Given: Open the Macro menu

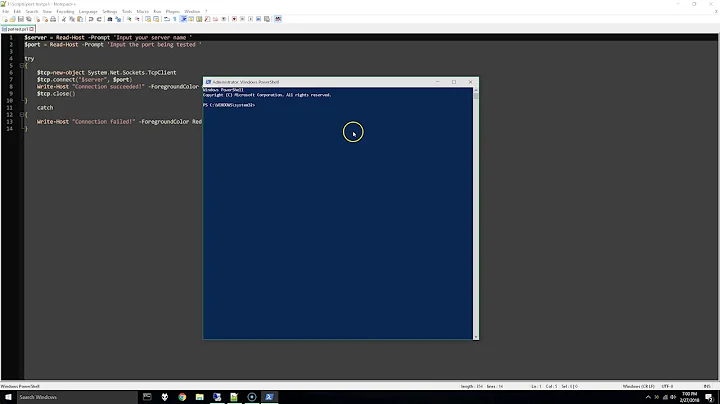Looking at the screenshot, I should tap(142, 11).
